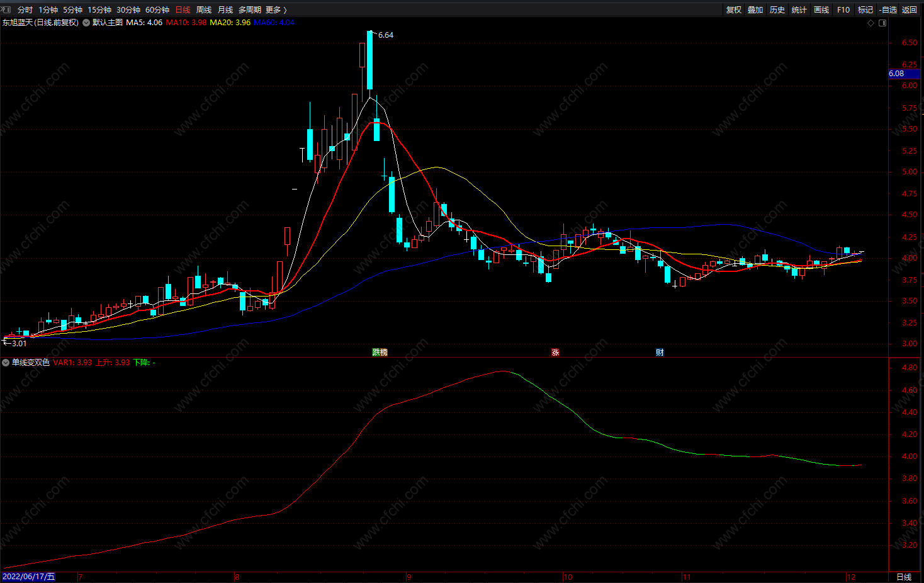Screen dimensions: 924x583
Task: Click month 9 marker on the time axis
Action: (409, 577)
